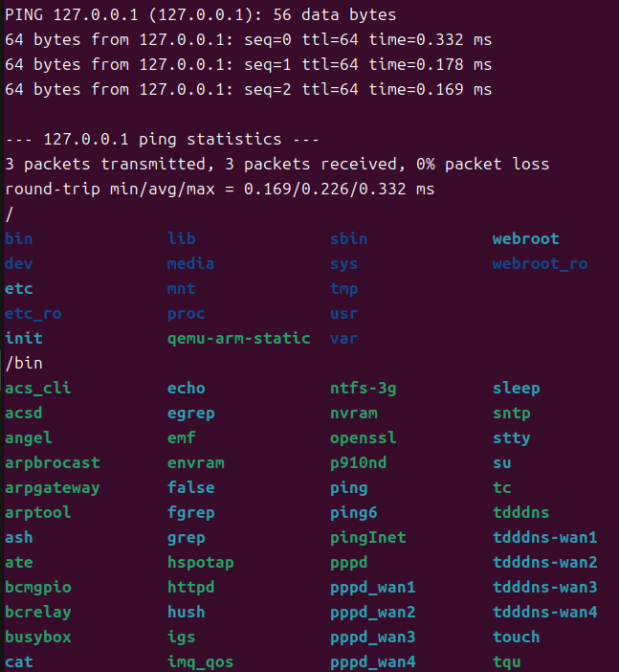Click the busybox entry in /bin
This screenshot has height=672, width=619.
click(x=37, y=637)
